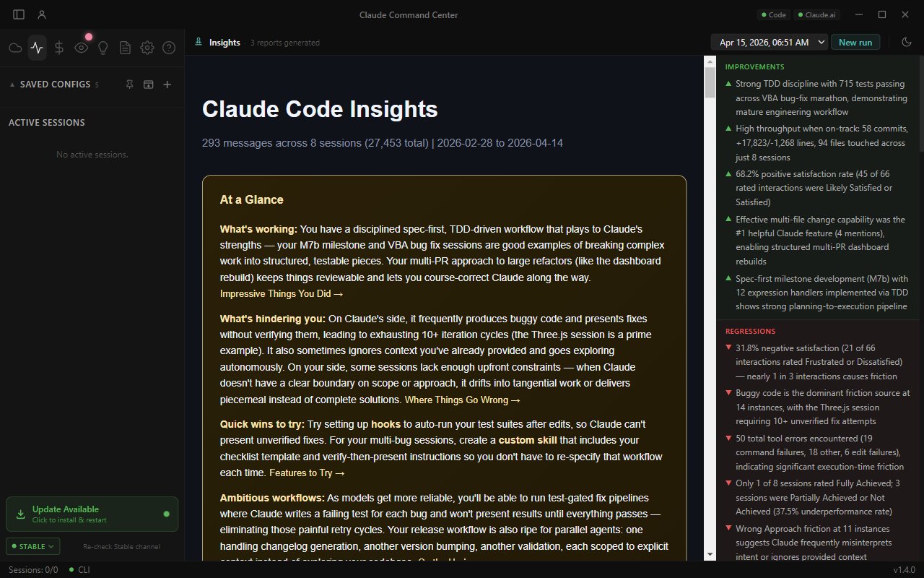Click the 'Spec-first milestone development' item
This screenshot has width=924, height=578.
pos(817,293)
